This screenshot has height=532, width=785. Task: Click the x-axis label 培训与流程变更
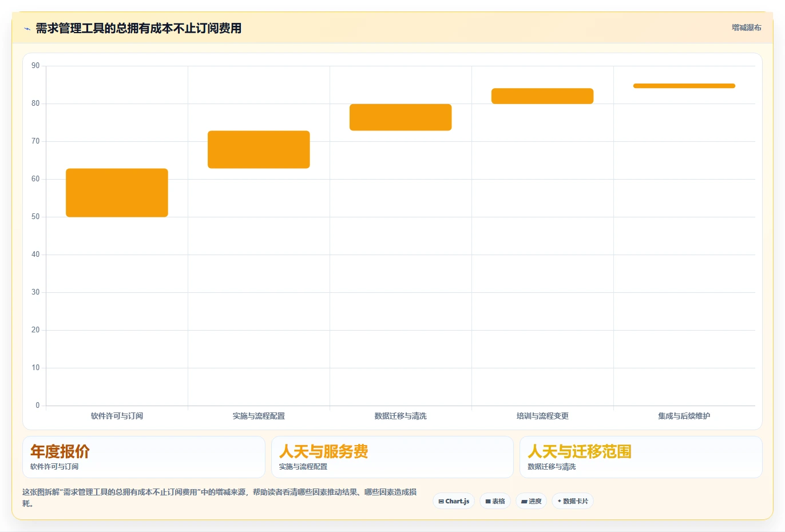click(542, 416)
